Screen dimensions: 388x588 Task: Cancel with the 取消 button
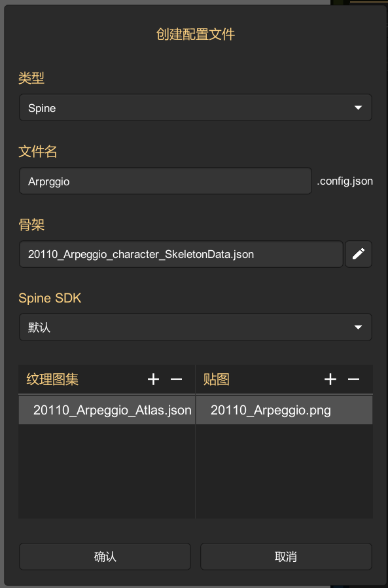point(286,557)
